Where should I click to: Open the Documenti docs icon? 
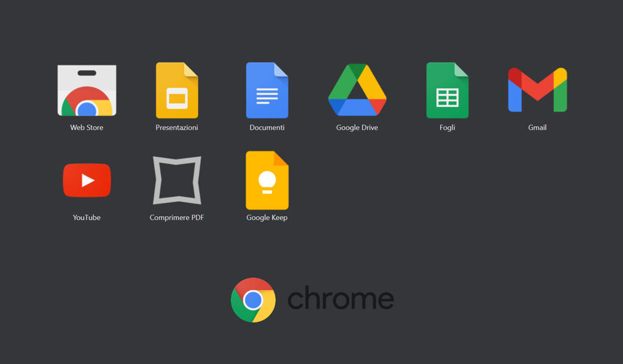tap(267, 90)
